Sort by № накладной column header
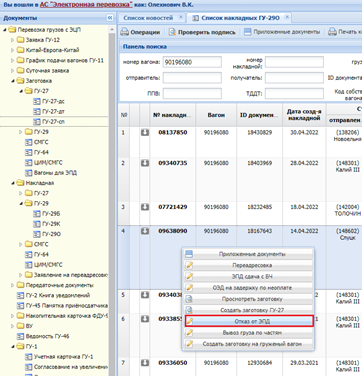This screenshot has height=376, width=362. pyautogui.click(x=173, y=115)
